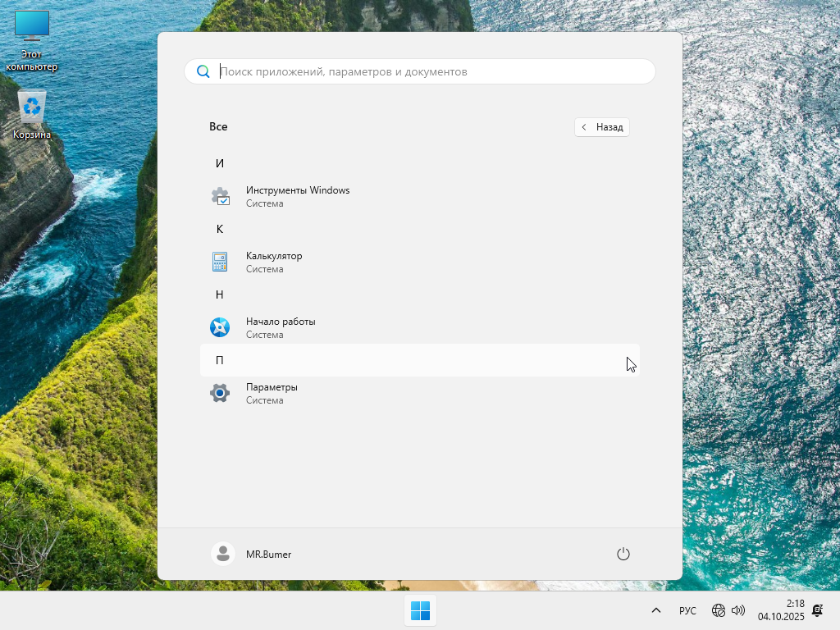This screenshot has height=630, width=840.
Task: Open Инструменты Windows app icon
Action: [220, 197]
